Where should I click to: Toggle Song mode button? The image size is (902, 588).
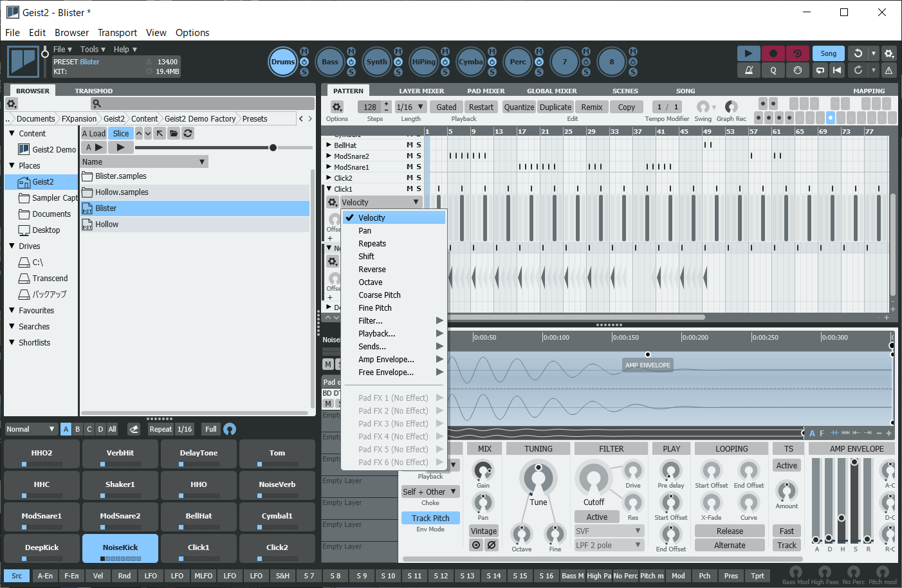pos(829,53)
